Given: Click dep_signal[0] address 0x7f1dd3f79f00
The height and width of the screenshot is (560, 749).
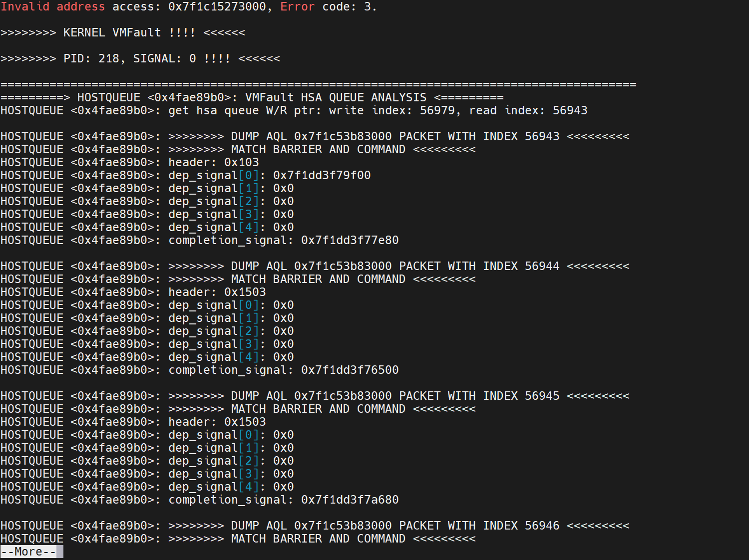Looking at the screenshot, I should pyautogui.click(x=322, y=175).
